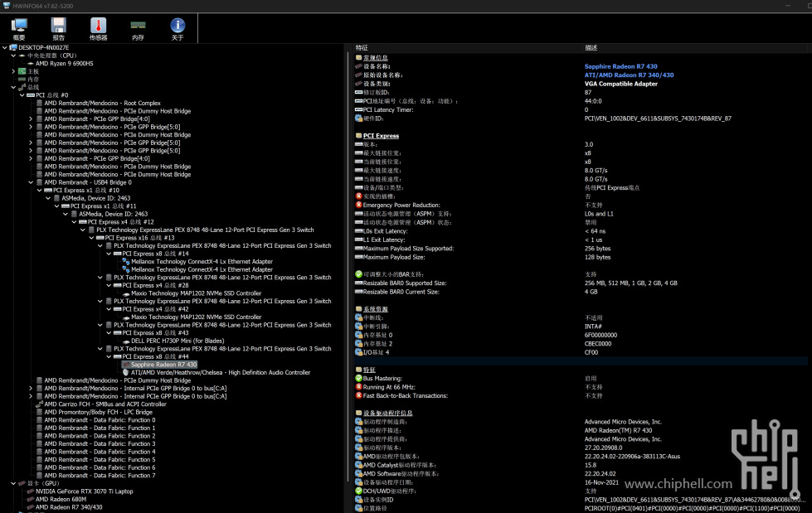This screenshot has height=513, width=812.
Task: Click the card icon beside AMD Radeon 680M
Action: tap(31, 500)
